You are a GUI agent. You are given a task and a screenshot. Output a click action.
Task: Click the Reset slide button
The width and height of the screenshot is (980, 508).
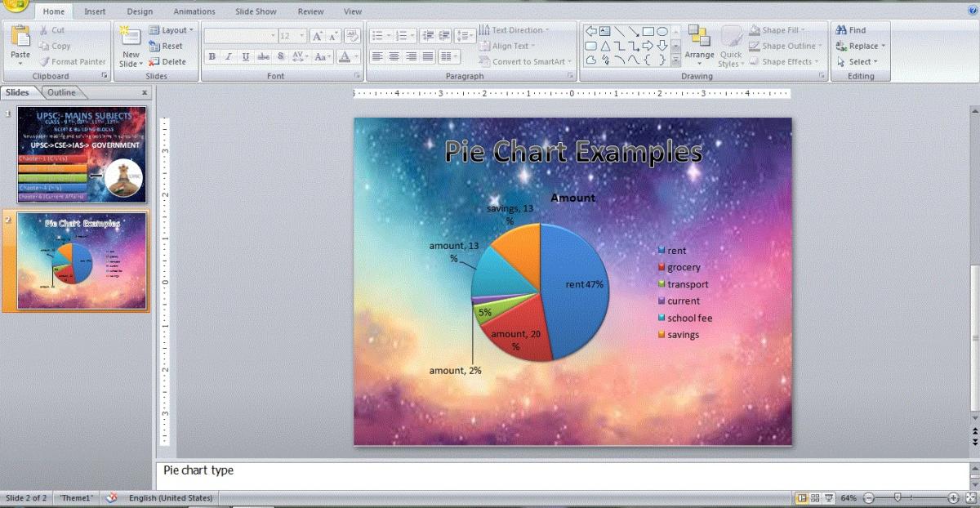[167, 46]
